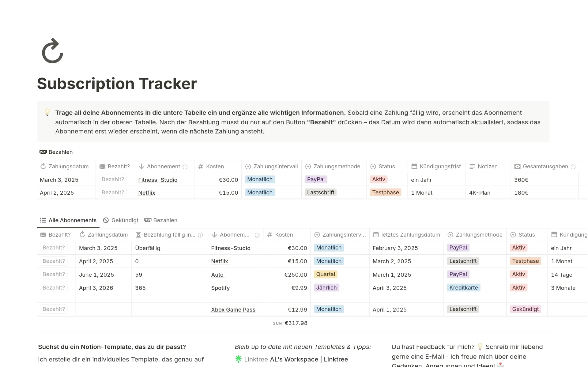Viewport: 588px width, 367px height.
Task: Click info icon next to Gesamtausgaben column
Action: click(x=573, y=167)
